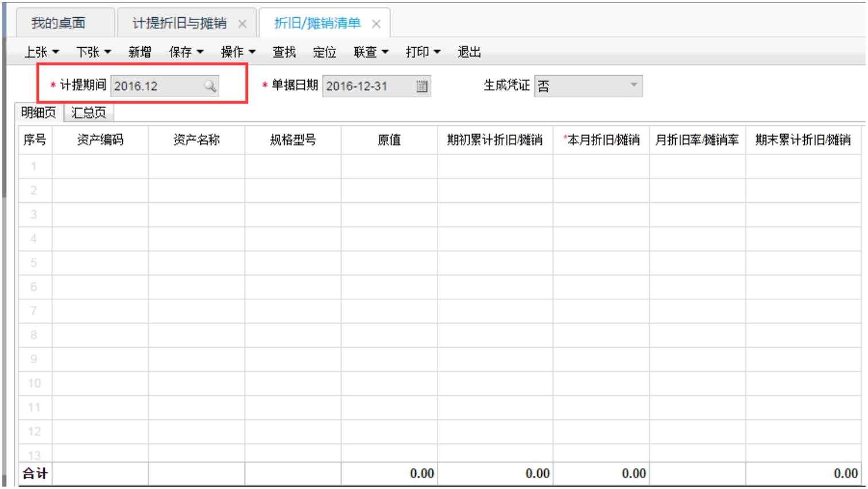The height and width of the screenshot is (489, 868).
Task: Expand the 生成凭证 dropdown
Action: click(634, 85)
